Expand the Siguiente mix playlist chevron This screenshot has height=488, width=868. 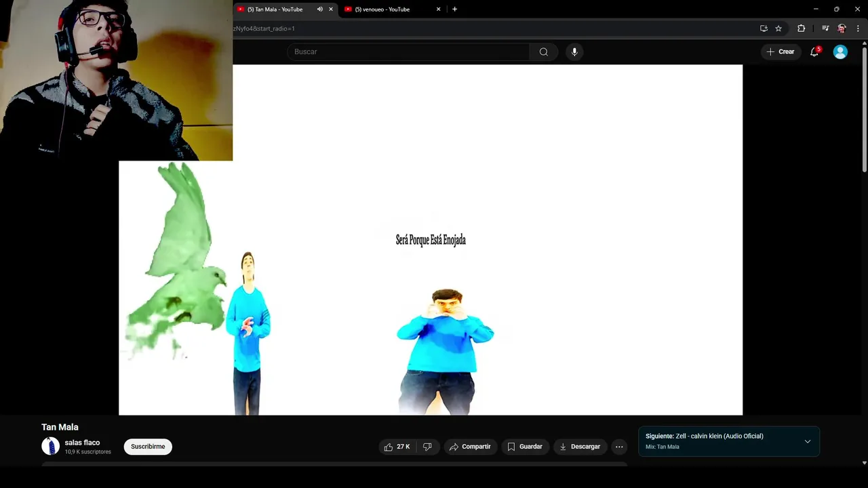click(x=807, y=441)
